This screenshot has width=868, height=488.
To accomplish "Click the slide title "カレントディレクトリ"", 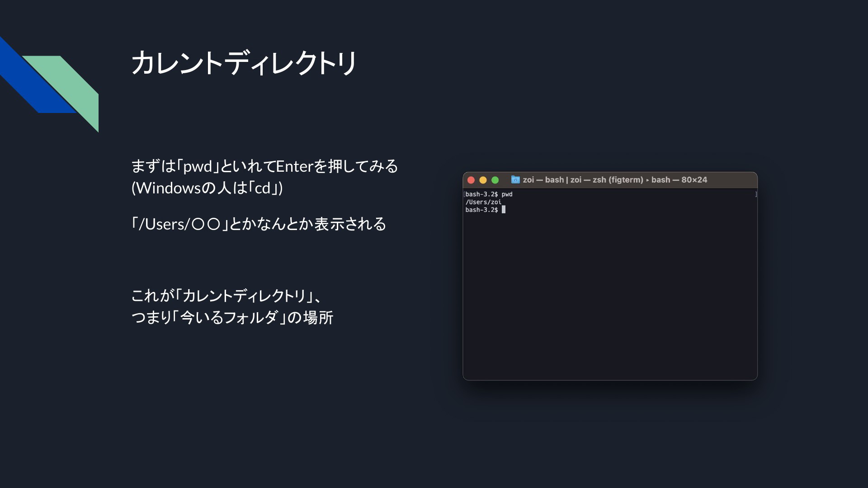I will click(x=244, y=63).
